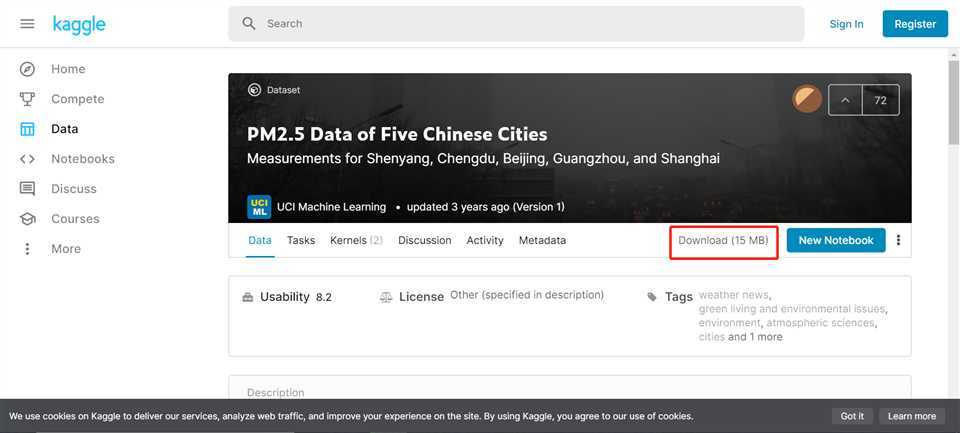The height and width of the screenshot is (433, 960).
Task: Click 'updated 3 years ago (Version 1)' text
Action: click(486, 207)
